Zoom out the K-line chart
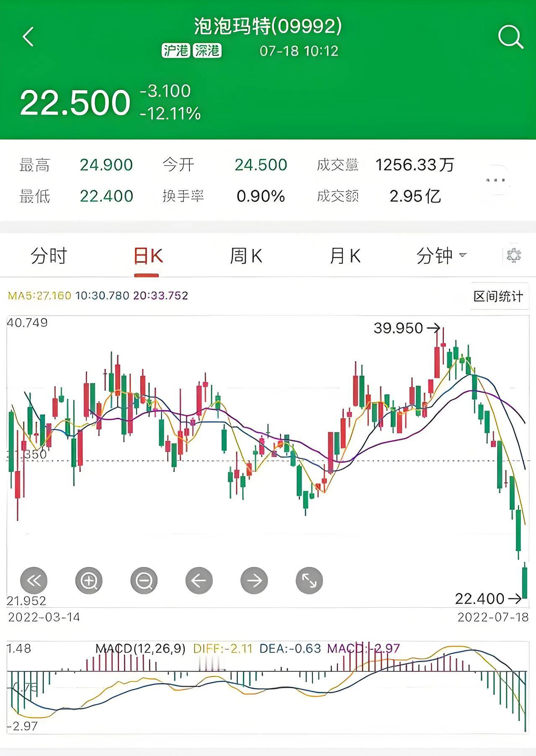This screenshot has width=536, height=756. point(144,580)
